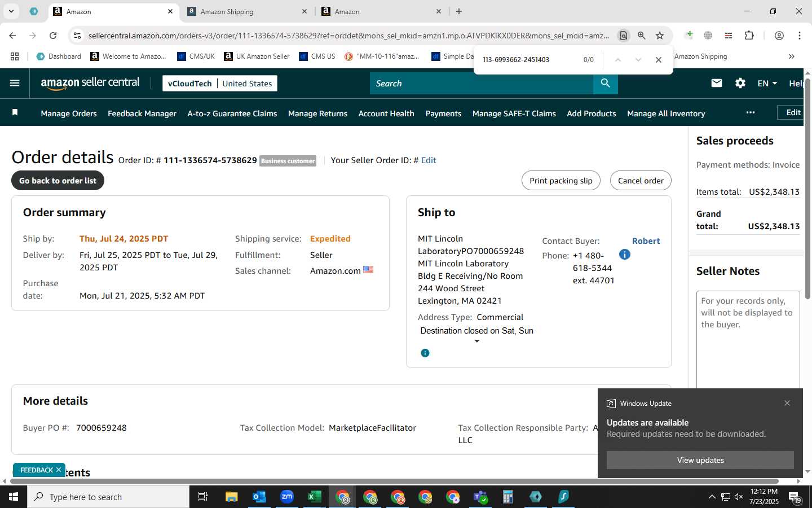Click buyer name Robert link
Screen dimensions: 812x508
pos(646,241)
